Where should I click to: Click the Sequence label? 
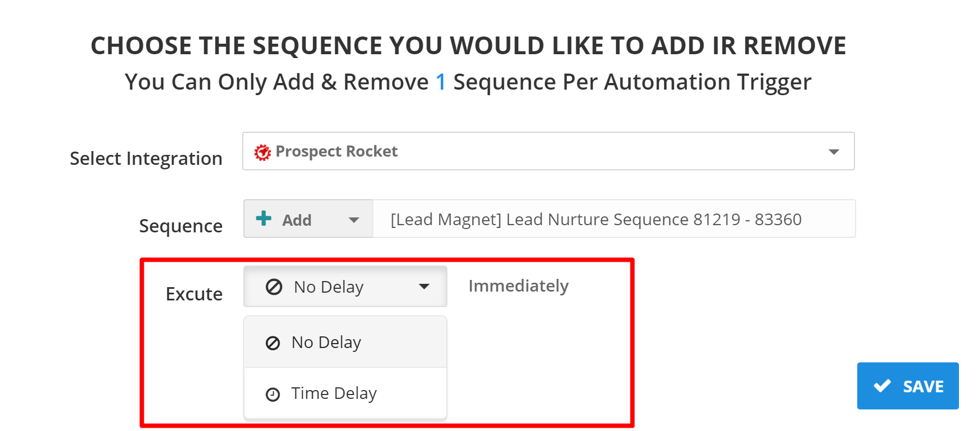tap(181, 226)
